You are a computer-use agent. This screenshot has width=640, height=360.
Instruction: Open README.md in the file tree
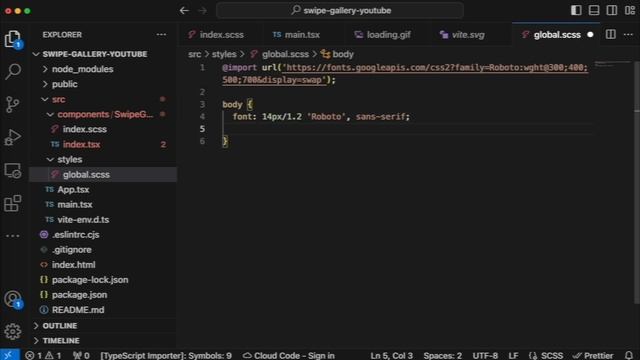[78, 310]
